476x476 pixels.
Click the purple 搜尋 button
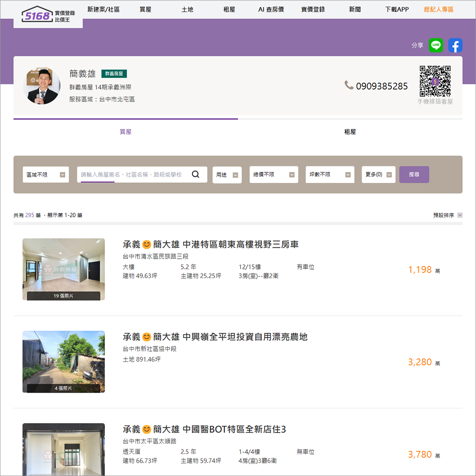click(x=414, y=175)
